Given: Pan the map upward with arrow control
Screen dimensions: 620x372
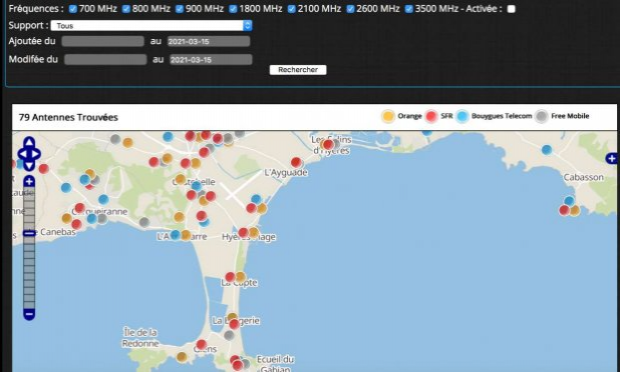Looking at the screenshot, I should coord(29,142).
